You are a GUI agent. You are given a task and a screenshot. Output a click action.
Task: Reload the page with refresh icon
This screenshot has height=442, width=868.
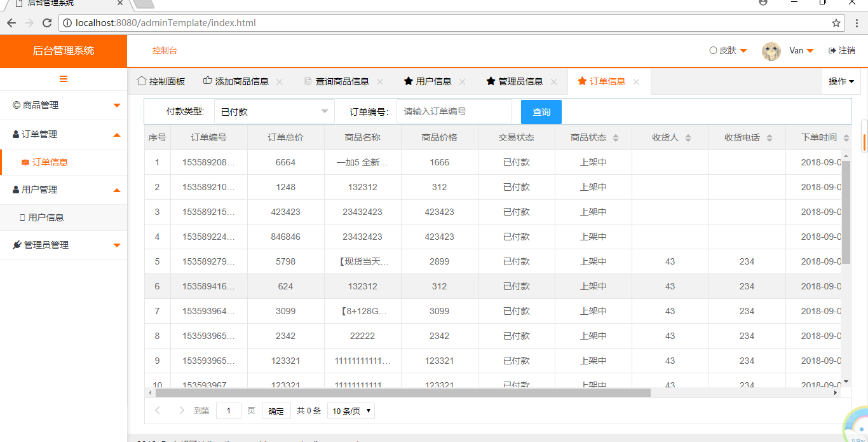[x=47, y=23]
